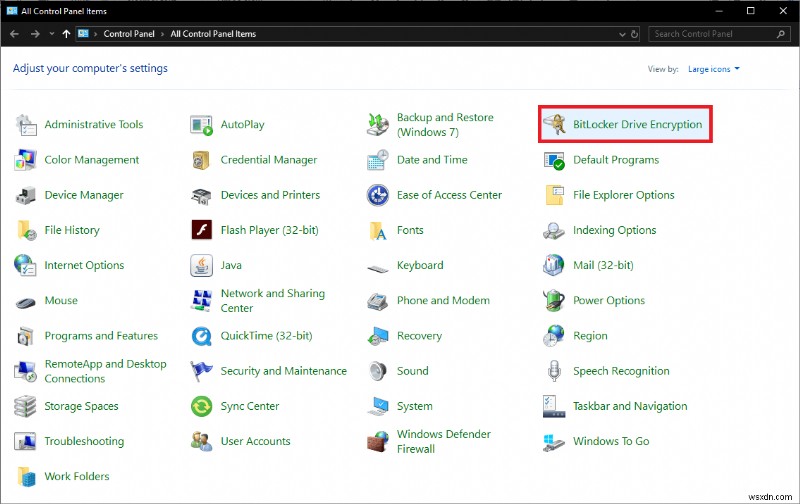Click the Backup and Restore icon
Image resolution: width=800 pixels, height=504 pixels.
pyautogui.click(x=378, y=124)
